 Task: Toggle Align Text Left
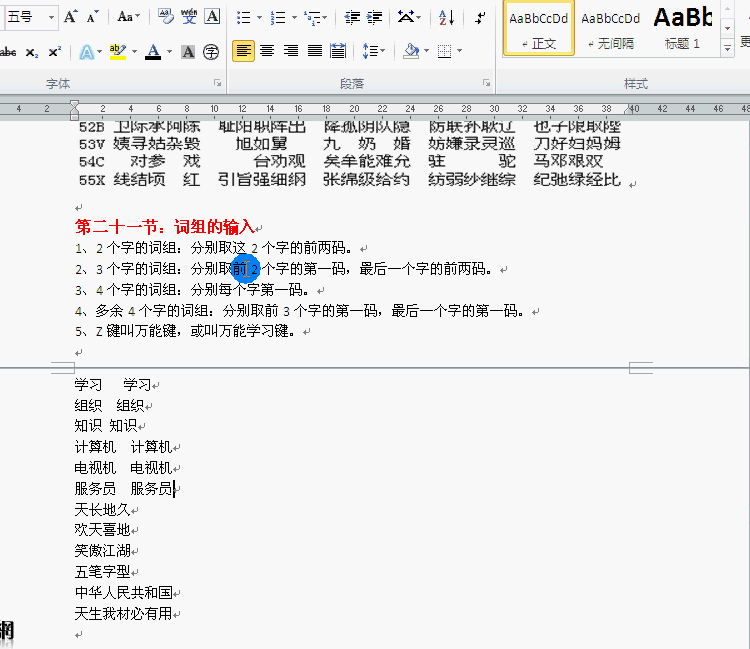point(243,51)
